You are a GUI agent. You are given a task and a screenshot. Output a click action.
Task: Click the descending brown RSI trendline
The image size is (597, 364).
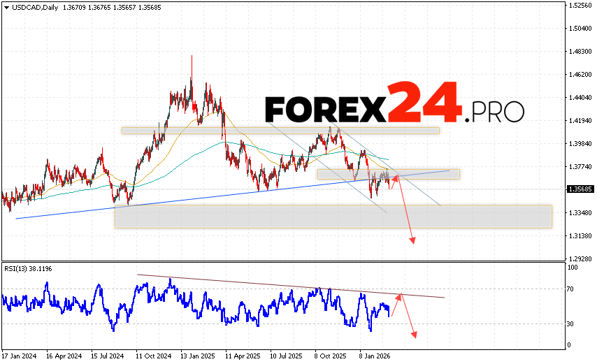[x=280, y=285]
